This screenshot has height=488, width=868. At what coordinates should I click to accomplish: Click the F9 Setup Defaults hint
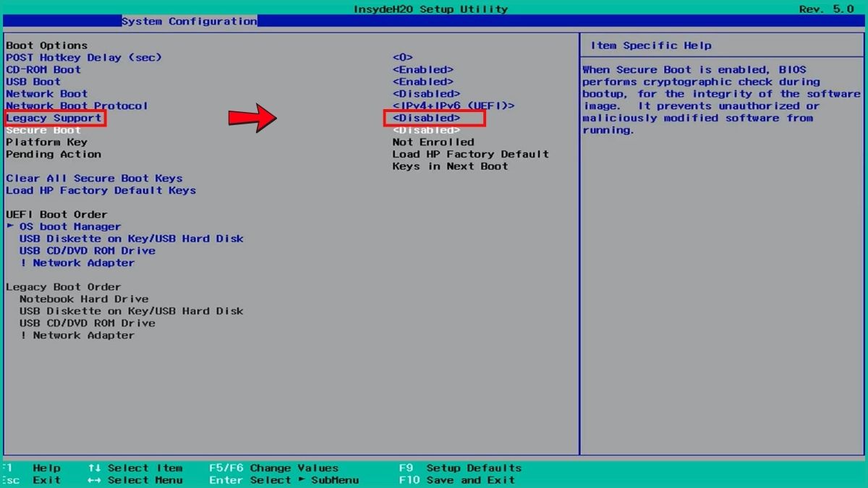460,468
